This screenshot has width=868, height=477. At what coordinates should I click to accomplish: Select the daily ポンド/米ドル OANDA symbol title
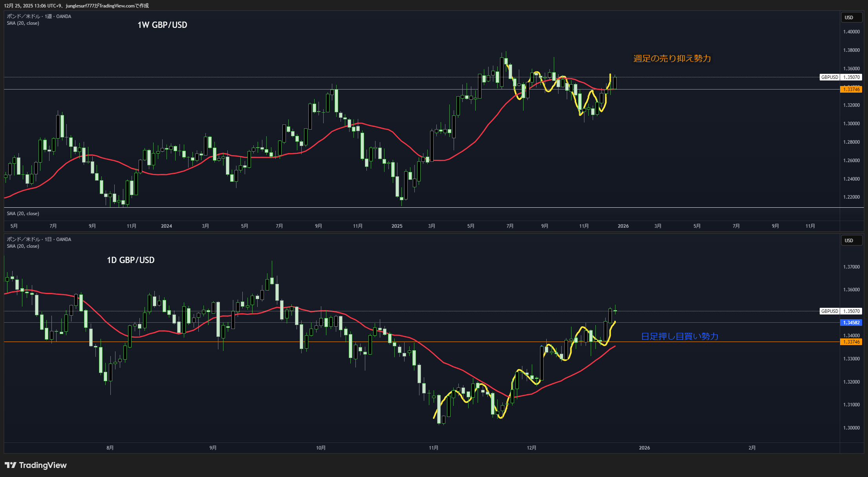pyautogui.click(x=39, y=239)
